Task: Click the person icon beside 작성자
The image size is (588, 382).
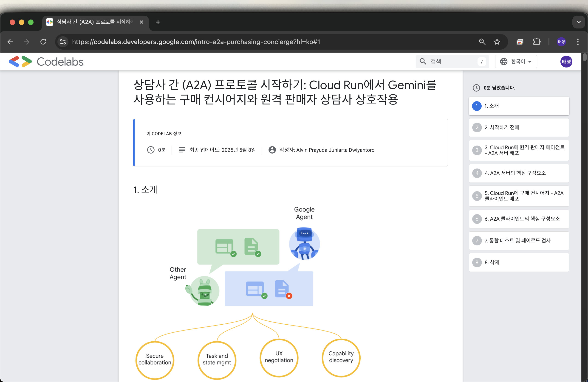Action: 272,150
